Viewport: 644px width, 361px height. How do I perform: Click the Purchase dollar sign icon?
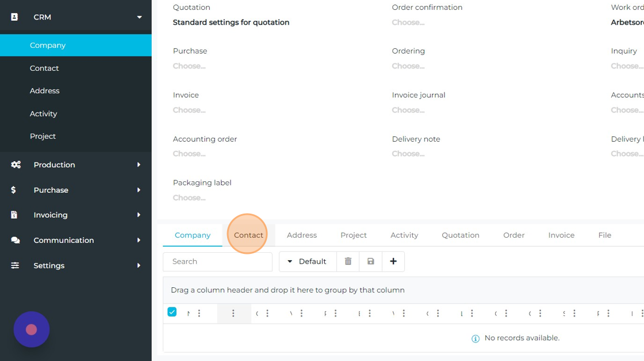pos(14,190)
